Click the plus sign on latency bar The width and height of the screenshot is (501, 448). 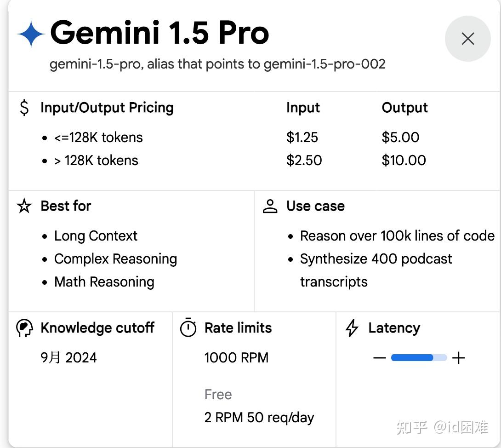(458, 358)
